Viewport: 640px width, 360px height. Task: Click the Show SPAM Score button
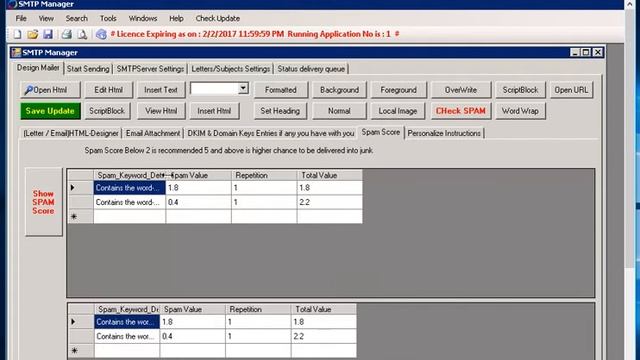click(x=43, y=202)
